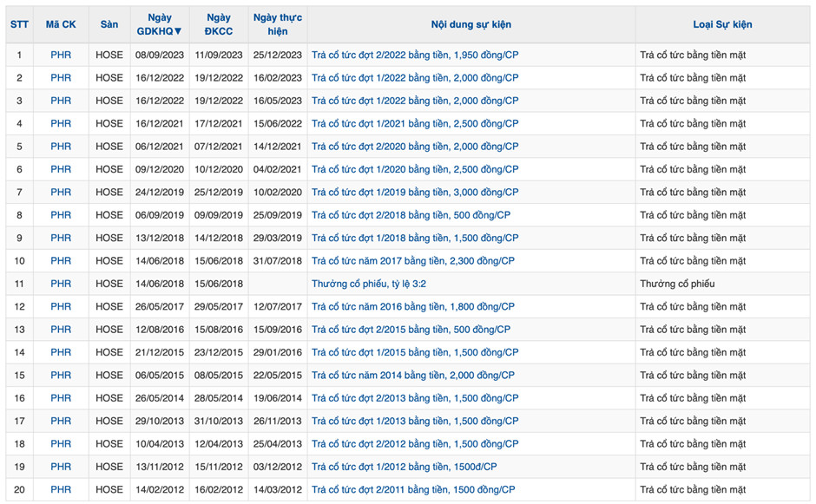This screenshot has width=816, height=504.
Task: Open the đợt 2/2022 dividend 1,950 đồng link
Action: click(x=415, y=55)
